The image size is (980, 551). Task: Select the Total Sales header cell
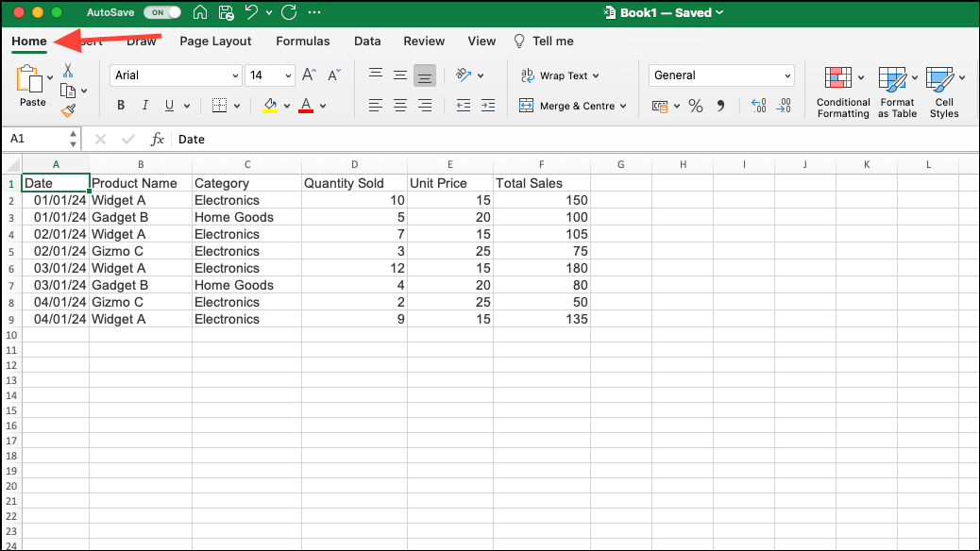541,183
